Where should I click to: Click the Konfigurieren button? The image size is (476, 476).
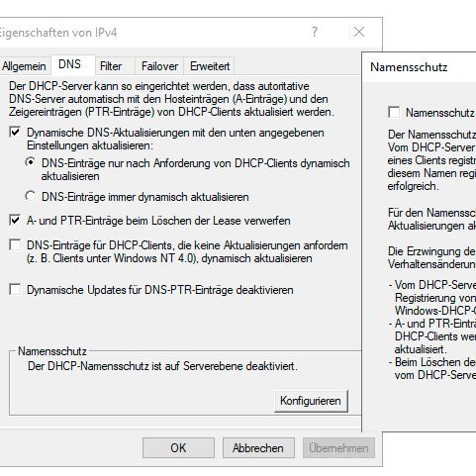311,401
